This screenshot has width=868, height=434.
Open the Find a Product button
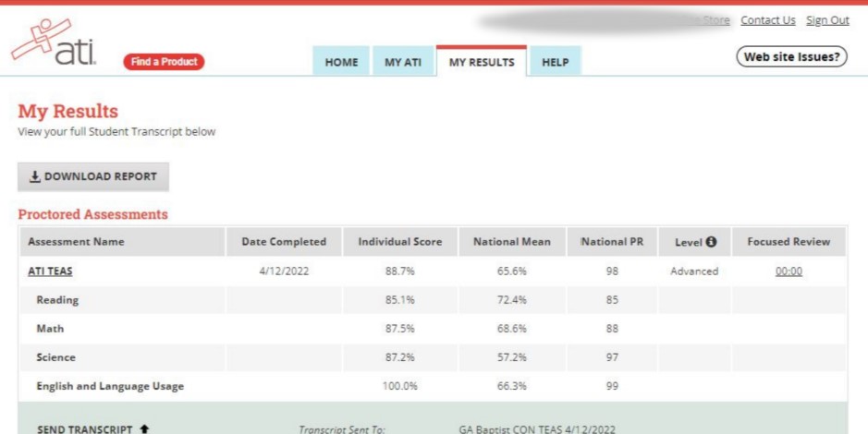click(x=164, y=62)
